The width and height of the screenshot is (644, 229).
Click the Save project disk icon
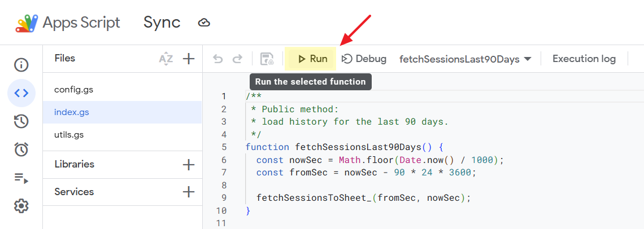coord(267,59)
